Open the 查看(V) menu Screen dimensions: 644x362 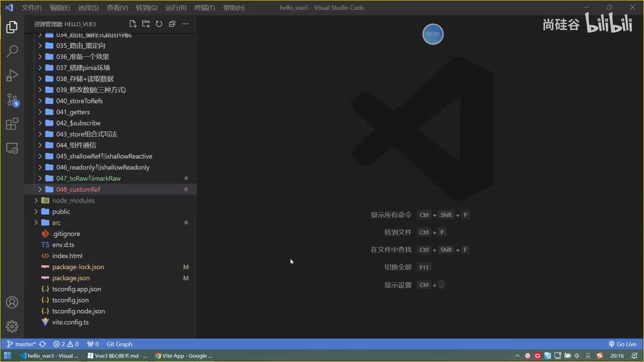click(x=117, y=8)
